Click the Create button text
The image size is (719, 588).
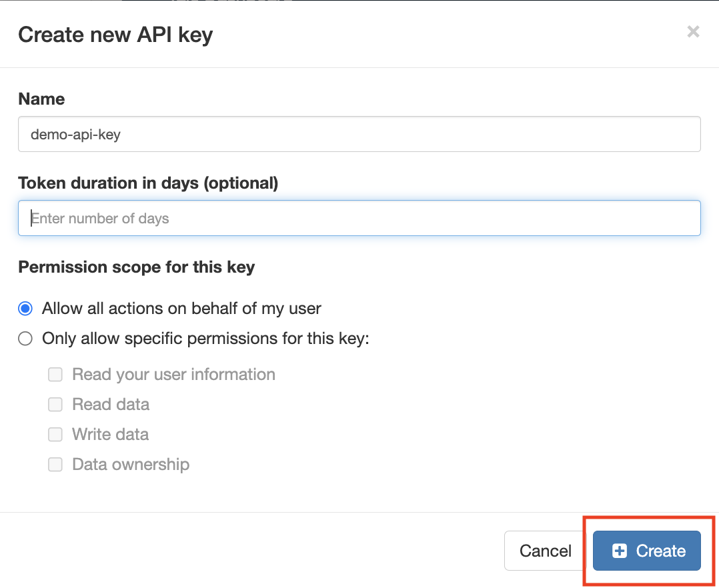pos(660,551)
